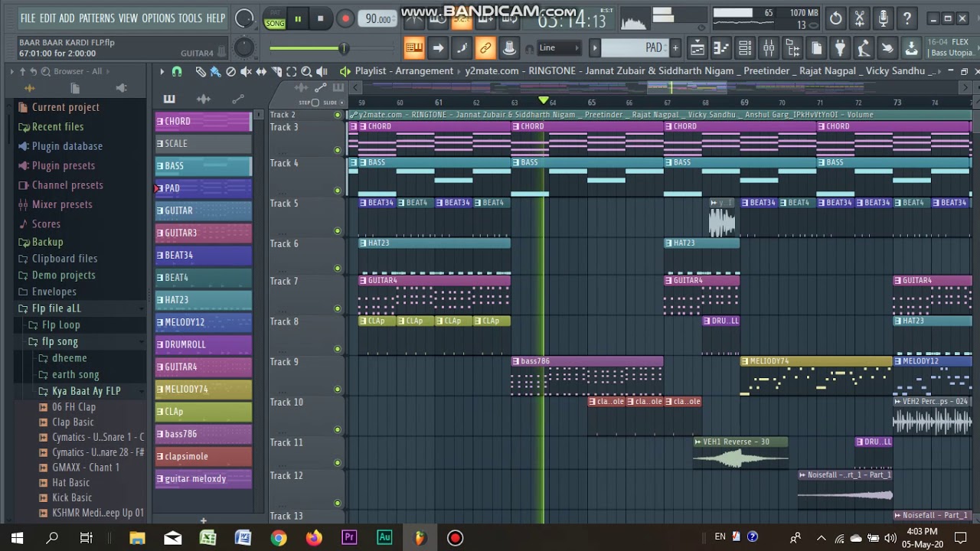Select the CHORD pattern in picker
Image resolution: width=980 pixels, height=551 pixels.
204,121
